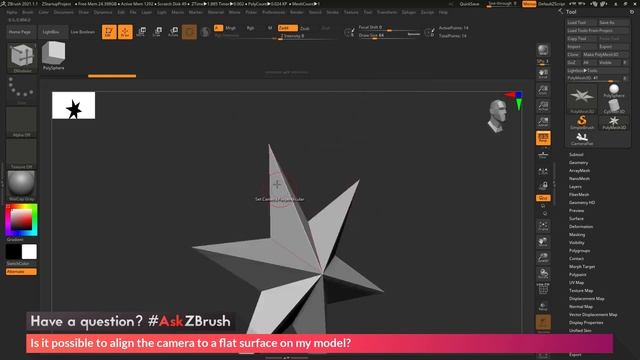Viewport: 640px width, 360px height.
Task: Expand the Subtool section
Action: (576, 155)
